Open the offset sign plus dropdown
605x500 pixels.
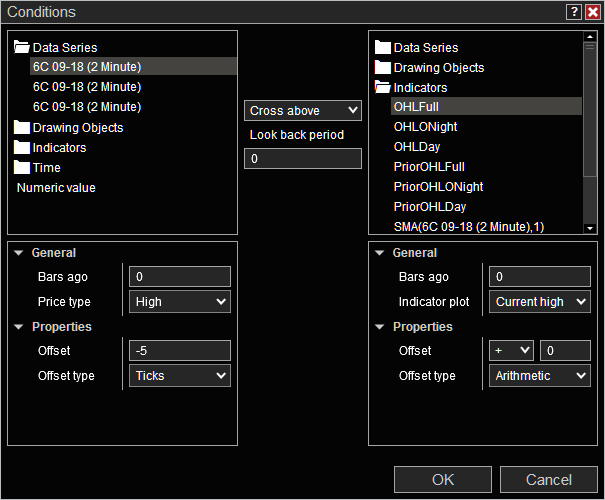tap(511, 351)
